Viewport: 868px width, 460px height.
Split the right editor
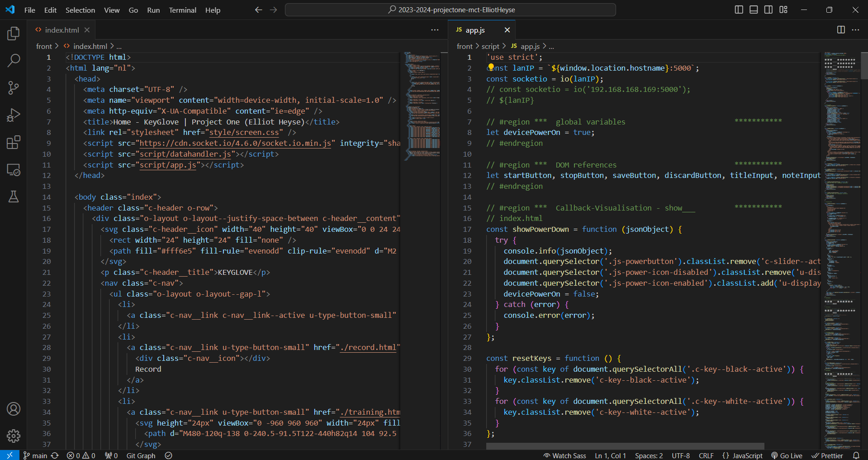coord(841,30)
